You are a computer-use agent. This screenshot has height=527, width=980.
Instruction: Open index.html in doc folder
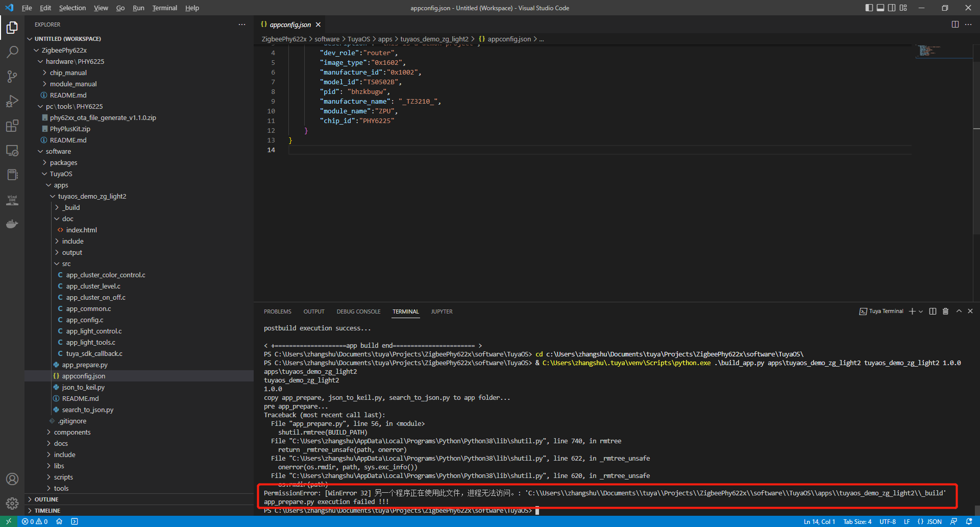[x=82, y=230]
